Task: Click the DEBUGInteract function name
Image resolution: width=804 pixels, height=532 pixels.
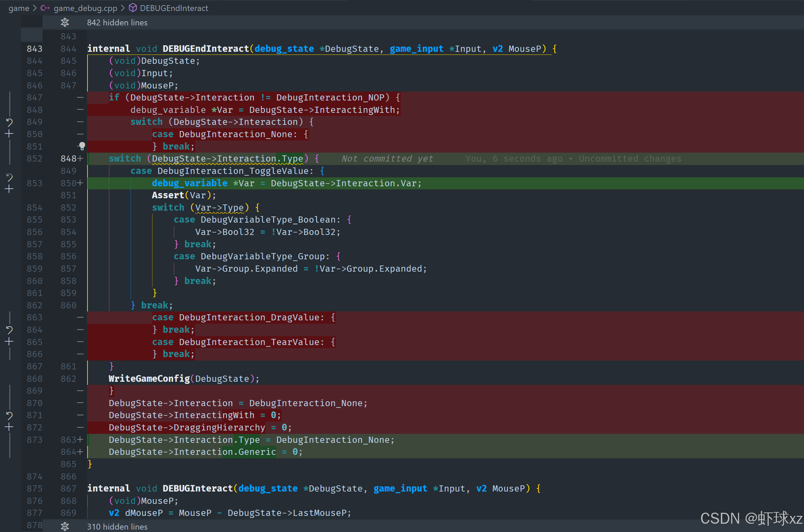Action: (198, 488)
